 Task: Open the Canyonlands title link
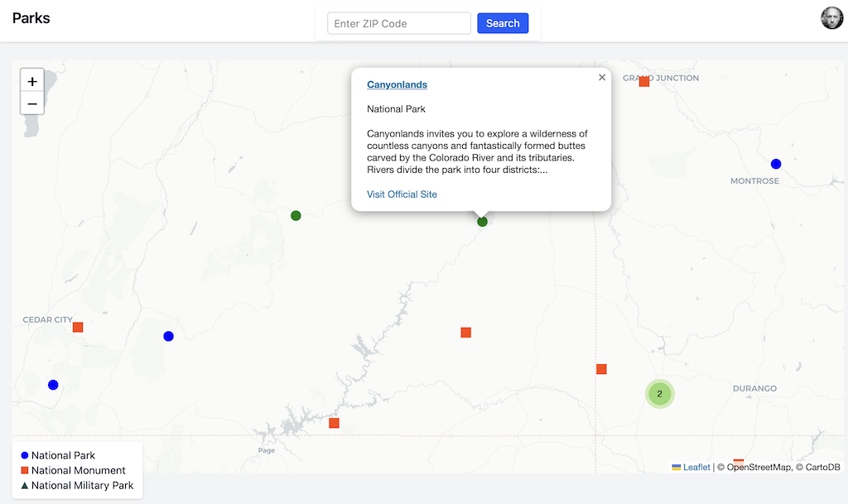click(397, 84)
